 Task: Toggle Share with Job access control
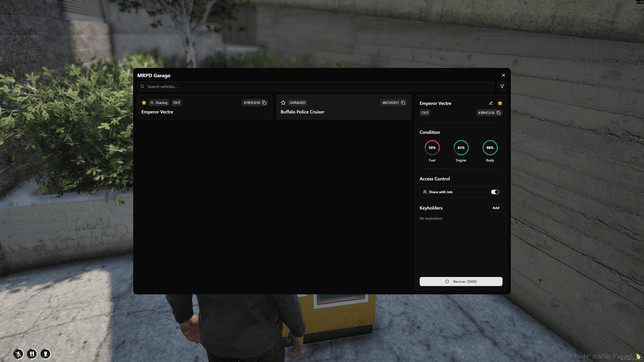pyautogui.click(x=495, y=192)
